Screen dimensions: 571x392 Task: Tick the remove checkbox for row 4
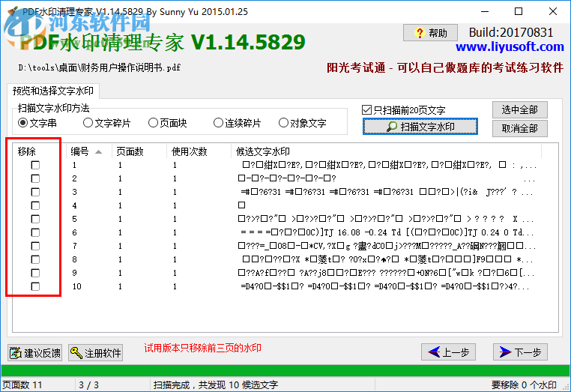[x=35, y=205]
